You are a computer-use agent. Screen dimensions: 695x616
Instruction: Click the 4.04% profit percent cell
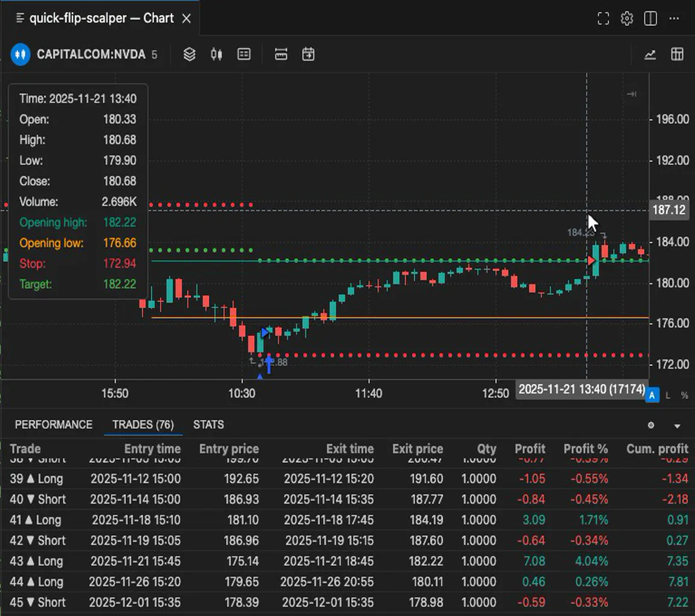coord(591,561)
